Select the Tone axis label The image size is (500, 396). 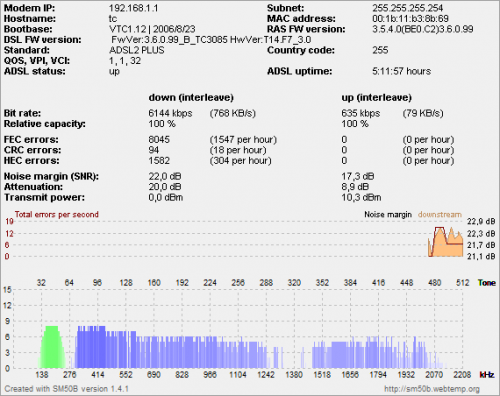(x=487, y=283)
